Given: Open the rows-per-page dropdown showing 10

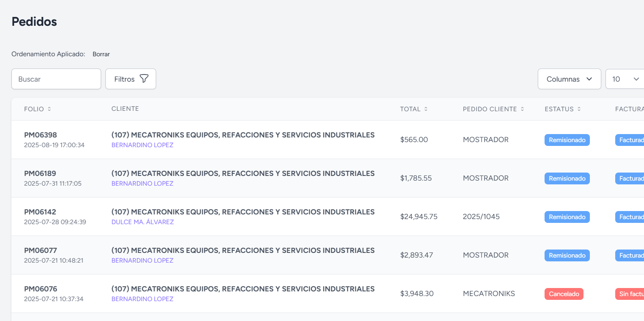Looking at the screenshot, I should point(625,79).
